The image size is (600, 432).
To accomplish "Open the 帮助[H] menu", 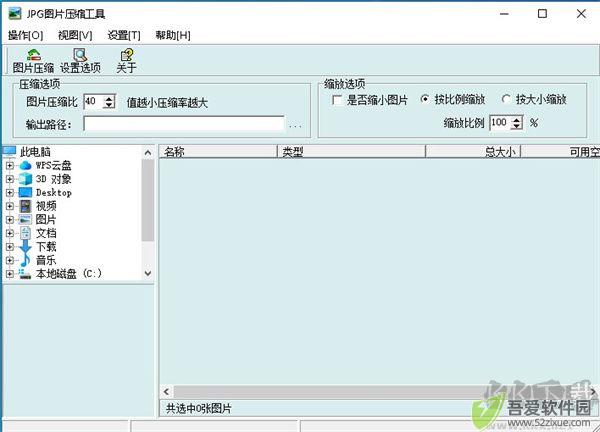I will tap(173, 35).
